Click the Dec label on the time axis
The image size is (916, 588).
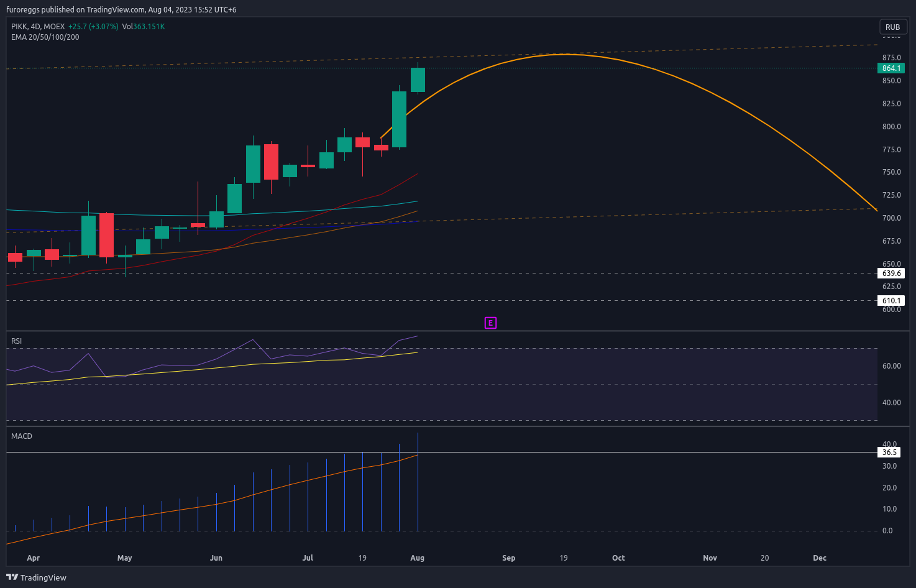[x=820, y=558]
